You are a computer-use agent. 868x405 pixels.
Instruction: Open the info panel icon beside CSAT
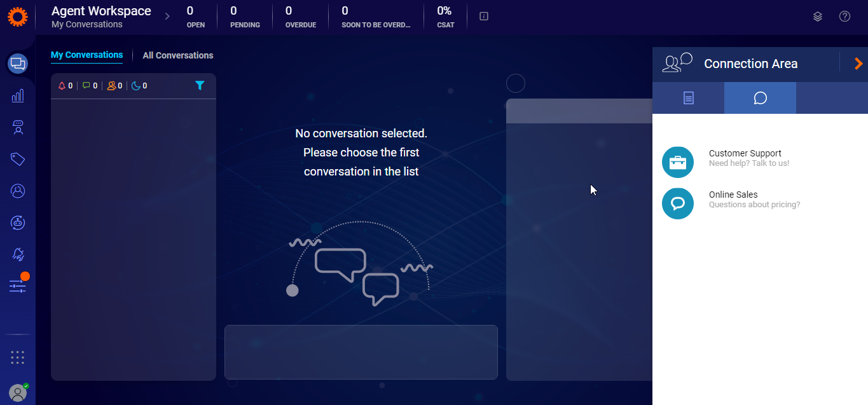click(483, 17)
